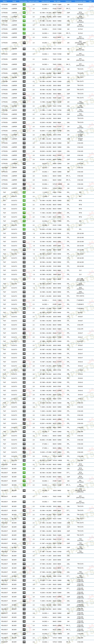Select 'DUCATO' in the Fiat RHV (DW10) row
Screen dimensions: 94x644
14,296
